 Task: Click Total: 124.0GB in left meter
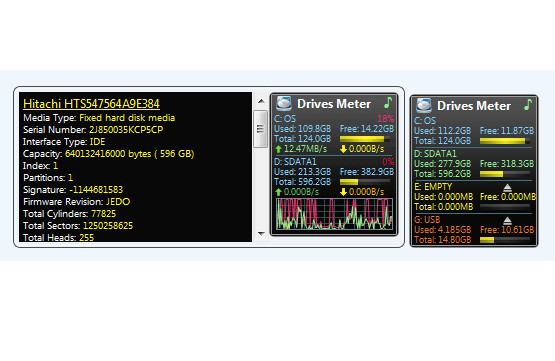pos(302,139)
